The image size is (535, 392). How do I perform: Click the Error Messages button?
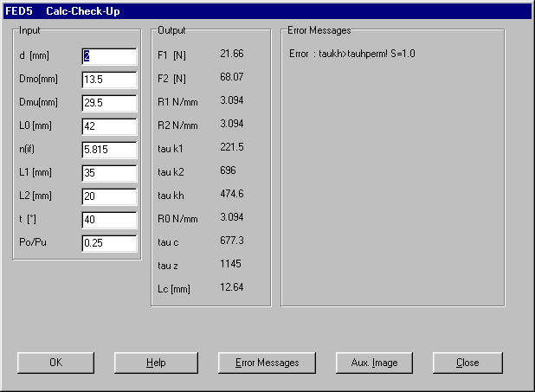click(x=267, y=363)
